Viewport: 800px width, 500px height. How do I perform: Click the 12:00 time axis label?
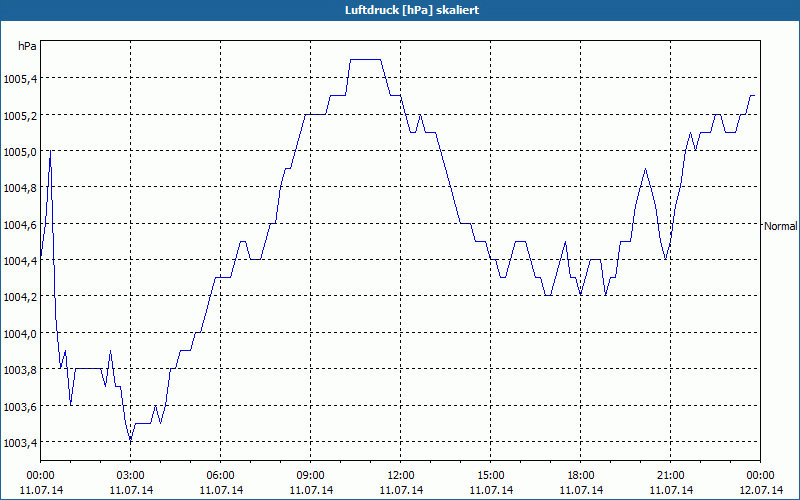[401, 476]
